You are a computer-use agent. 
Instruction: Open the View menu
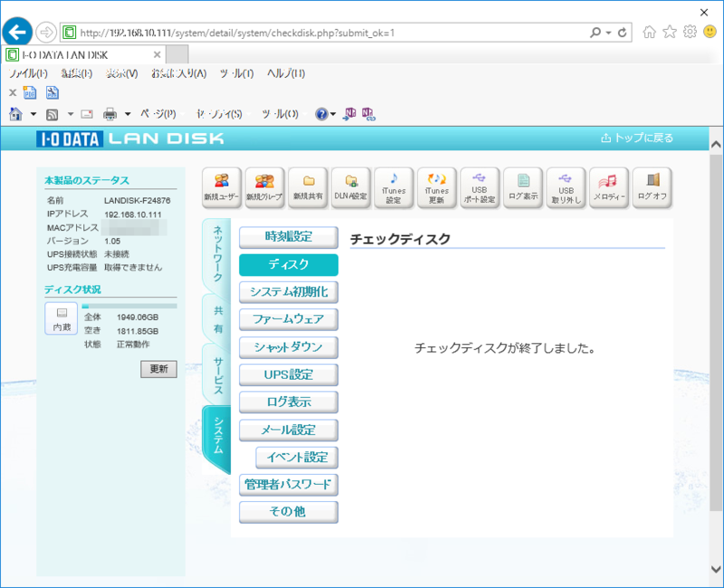coord(122,73)
